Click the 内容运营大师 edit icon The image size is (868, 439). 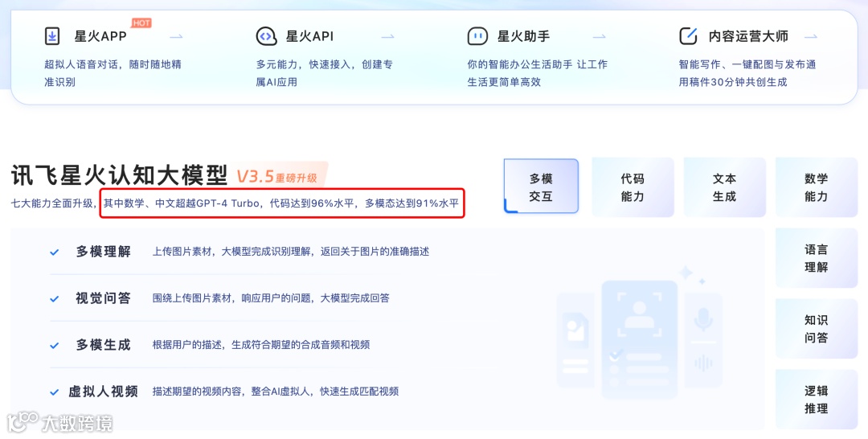tap(688, 36)
